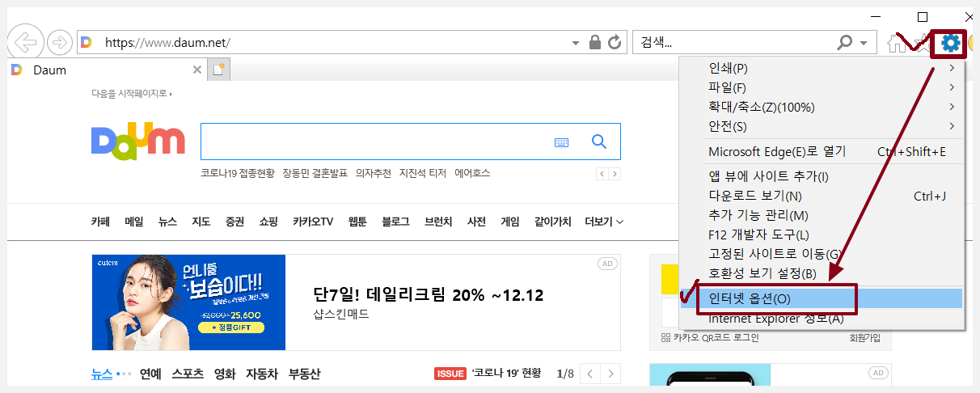Screen dimensions: 980x393
Task: Open trending keyword 에어호스
Action: click(472, 173)
